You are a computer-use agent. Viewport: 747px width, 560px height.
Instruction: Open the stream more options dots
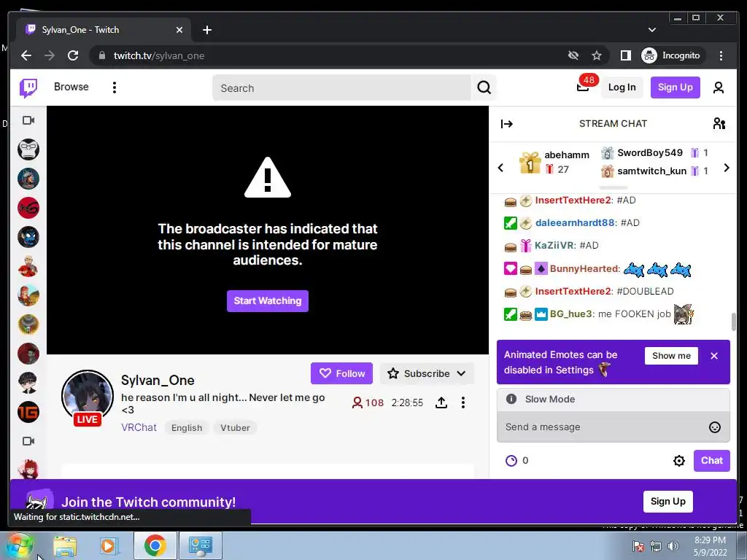[463, 402]
